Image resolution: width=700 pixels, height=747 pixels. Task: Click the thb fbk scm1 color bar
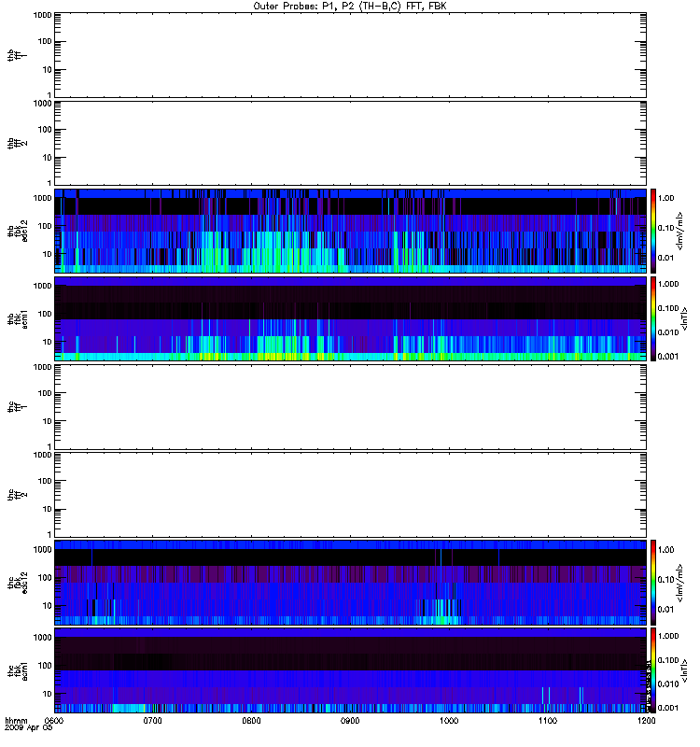(x=653, y=318)
